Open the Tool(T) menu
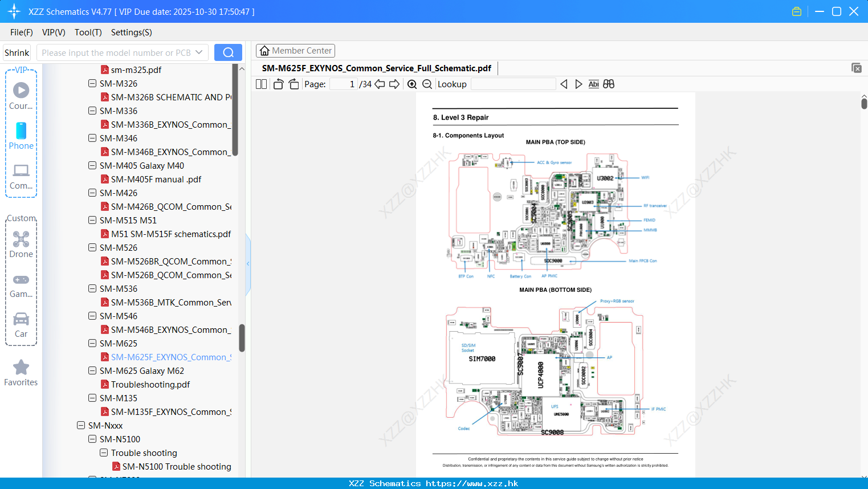Screen dimensions: 868x489 click(88, 32)
